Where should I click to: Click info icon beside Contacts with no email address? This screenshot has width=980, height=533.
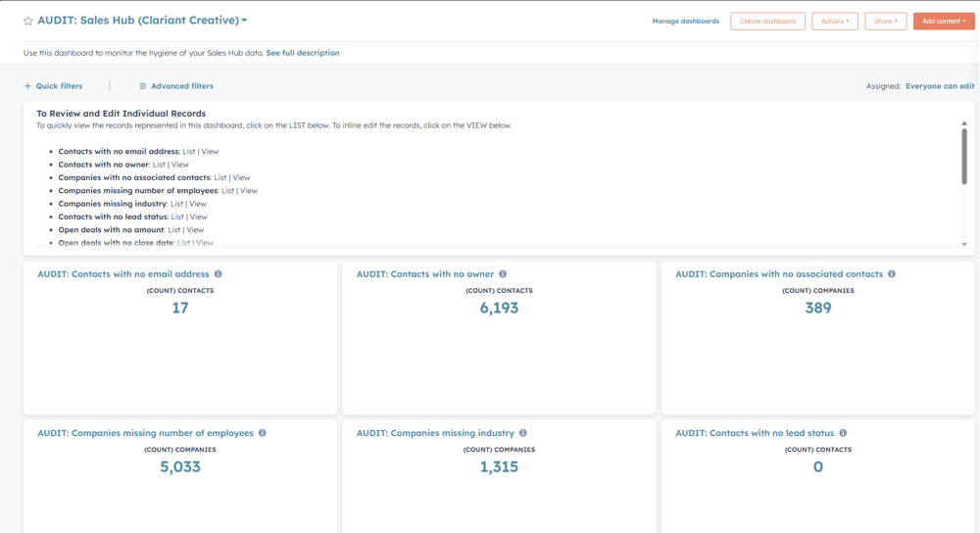coord(219,274)
